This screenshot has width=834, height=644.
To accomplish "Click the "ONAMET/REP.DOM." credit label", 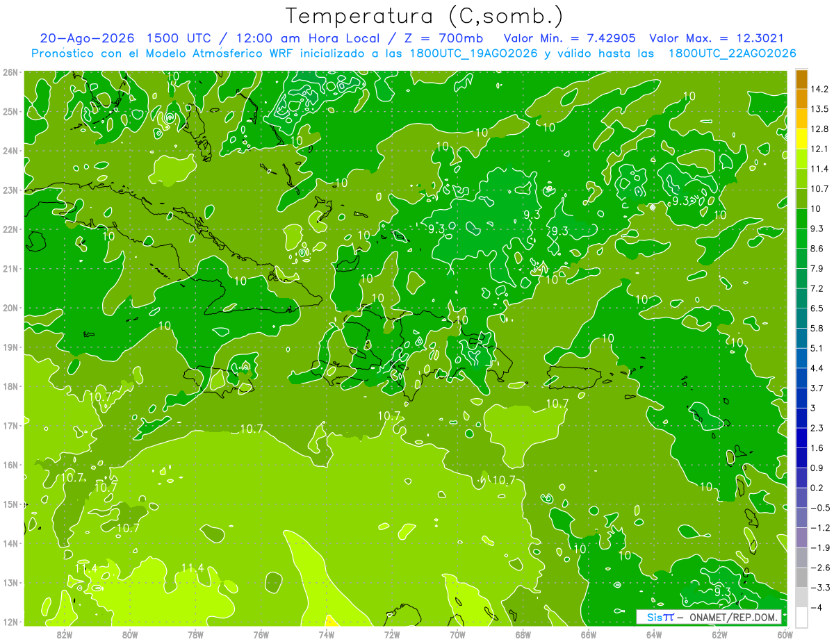I will coord(735,616).
